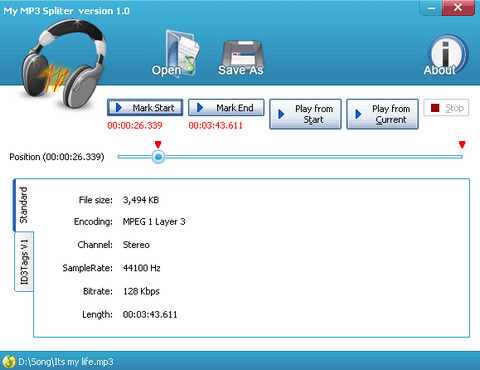The height and width of the screenshot is (370, 480).
Task: Click the red start marker above slider
Action: point(158,144)
